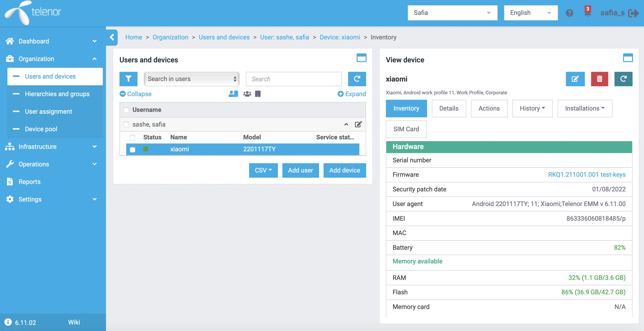Click the logout arrow icon

click(x=634, y=13)
